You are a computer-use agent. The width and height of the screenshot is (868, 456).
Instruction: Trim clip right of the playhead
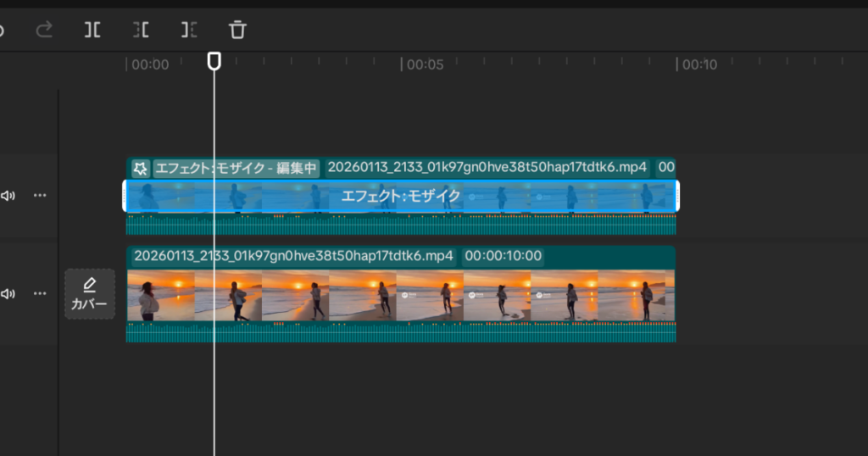pos(189,31)
